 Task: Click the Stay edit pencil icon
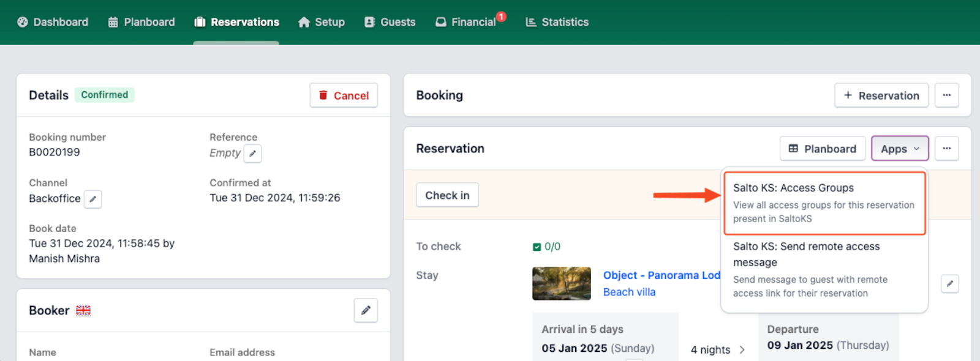pyautogui.click(x=949, y=284)
